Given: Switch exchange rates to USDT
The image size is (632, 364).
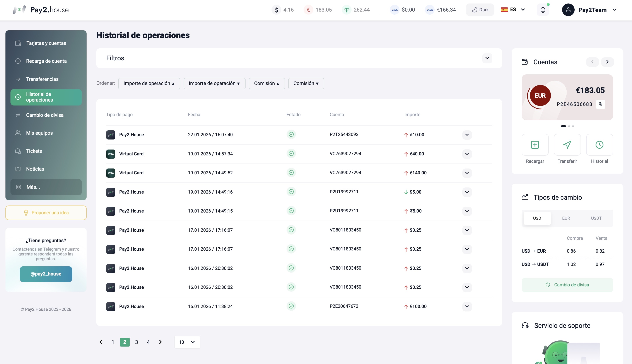Looking at the screenshot, I should tap(596, 218).
